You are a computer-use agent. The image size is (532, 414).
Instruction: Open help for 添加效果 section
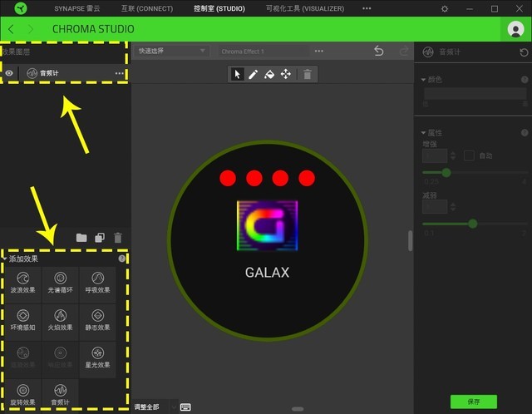click(122, 259)
